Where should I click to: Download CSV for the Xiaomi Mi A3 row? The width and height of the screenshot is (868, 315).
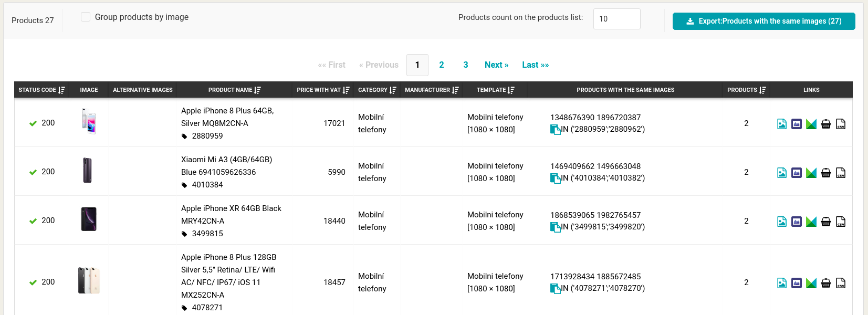841,173
